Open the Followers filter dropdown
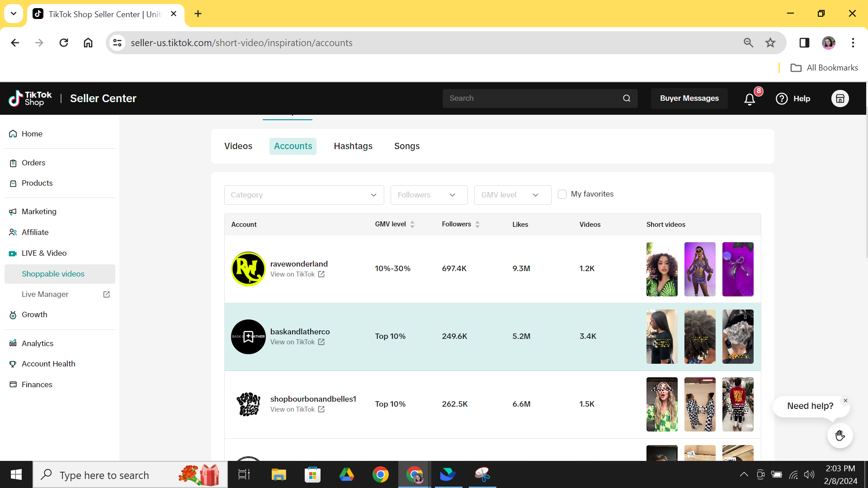The image size is (868, 488). (429, 195)
